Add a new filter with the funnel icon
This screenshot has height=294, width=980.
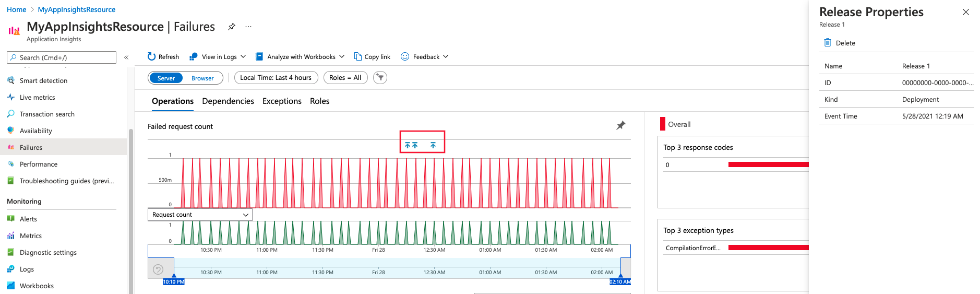point(380,78)
